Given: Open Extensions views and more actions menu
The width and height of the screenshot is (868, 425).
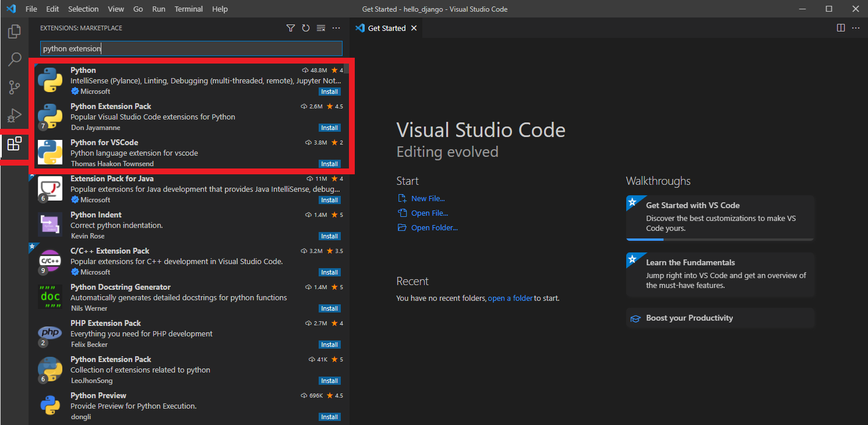Looking at the screenshot, I should tap(336, 28).
